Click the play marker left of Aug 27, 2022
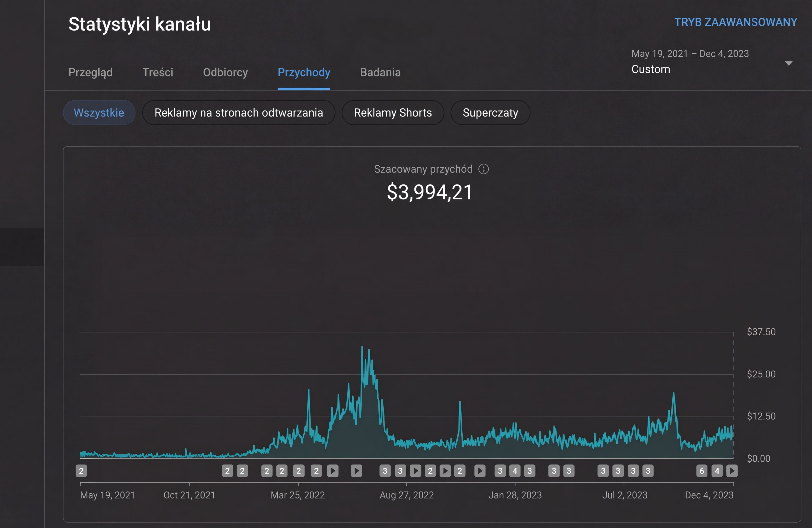 click(356, 471)
